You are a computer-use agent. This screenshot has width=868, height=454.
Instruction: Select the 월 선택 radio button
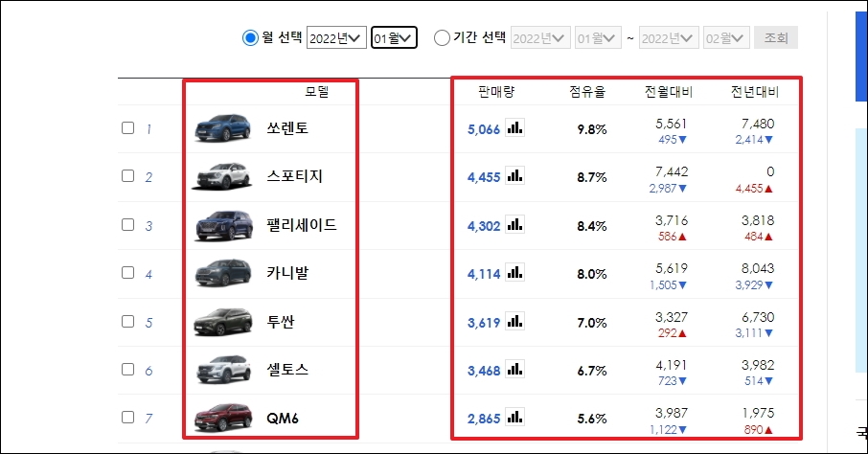click(250, 37)
